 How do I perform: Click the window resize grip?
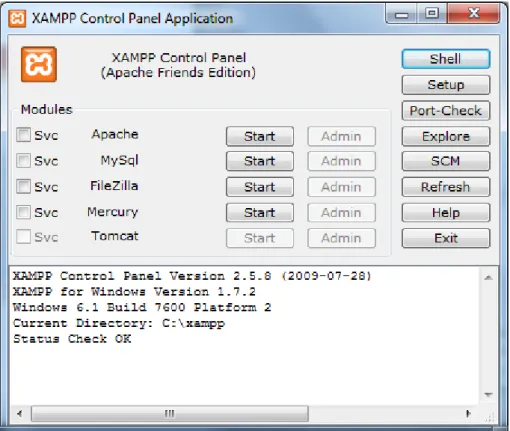coord(490,417)
